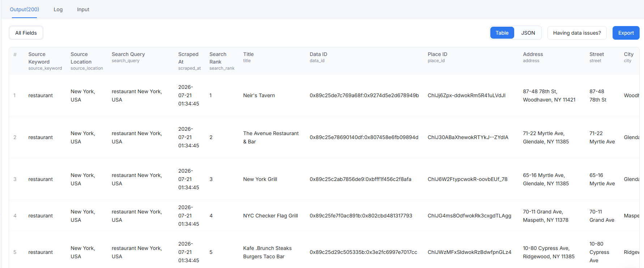Click data ID 0x89c25e78690140df:0x807458e6fb09894d
Viewport: 644px width, 268px height.
click(364, 137)
